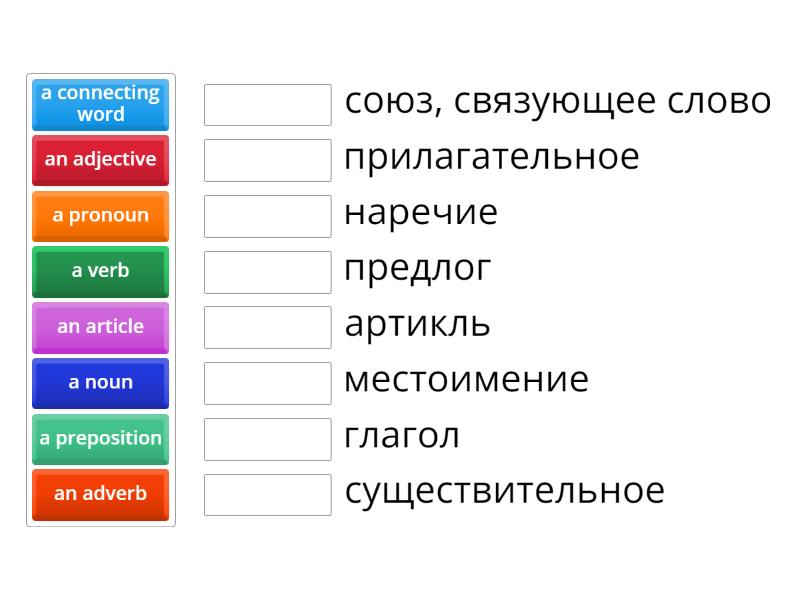800x600 pixels.
Task: Click the 'наречие' text label
Action: [420, 213]
